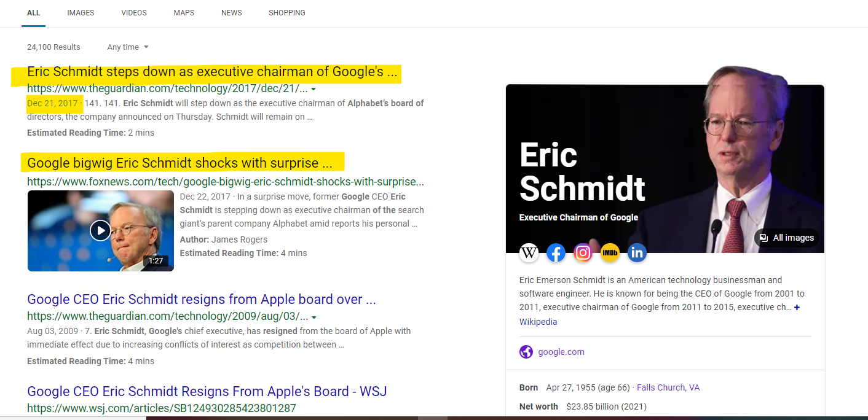Image resolution: width=868 pixels, height=420 pixels.
Task: Open the All images button
Action: coord(787,238)
